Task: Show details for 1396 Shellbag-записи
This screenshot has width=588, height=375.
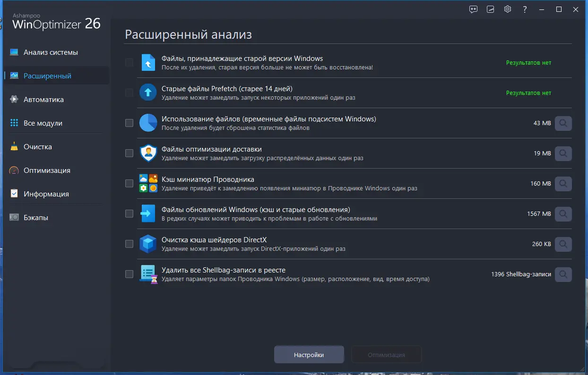Action: point(563,274)
